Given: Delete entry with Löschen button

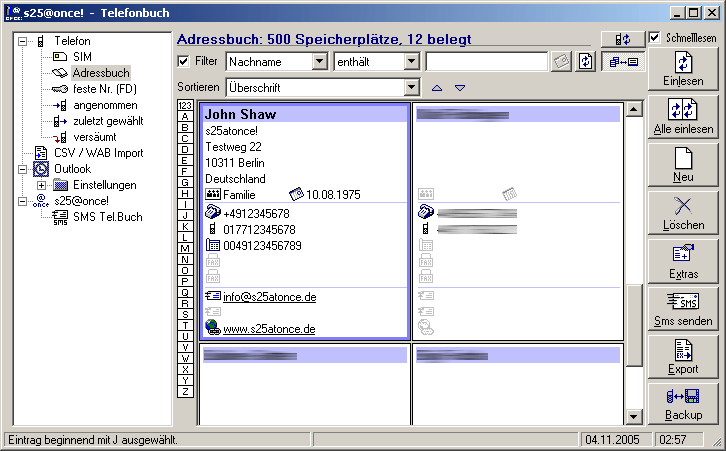Looking at the screenshot, I should tap(683, 213).
